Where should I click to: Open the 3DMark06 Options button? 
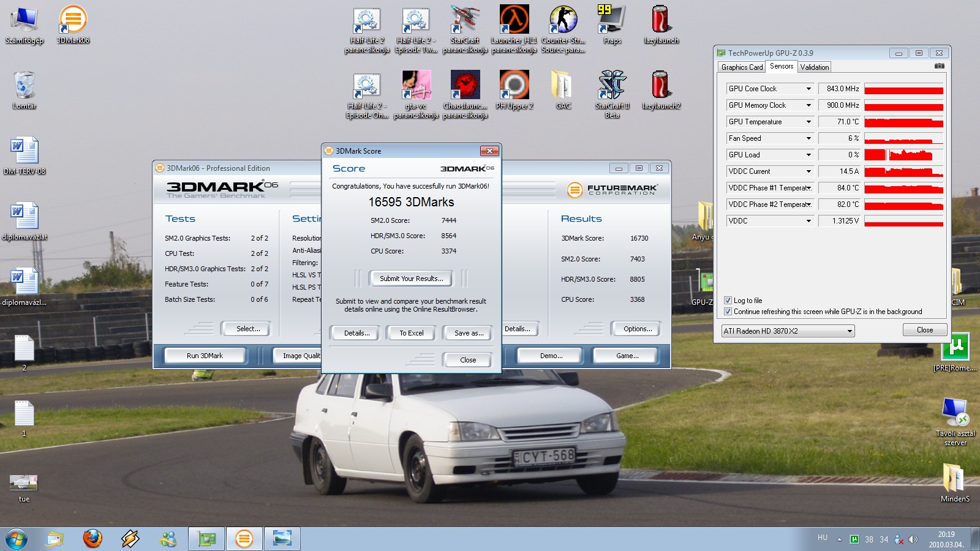637,329
